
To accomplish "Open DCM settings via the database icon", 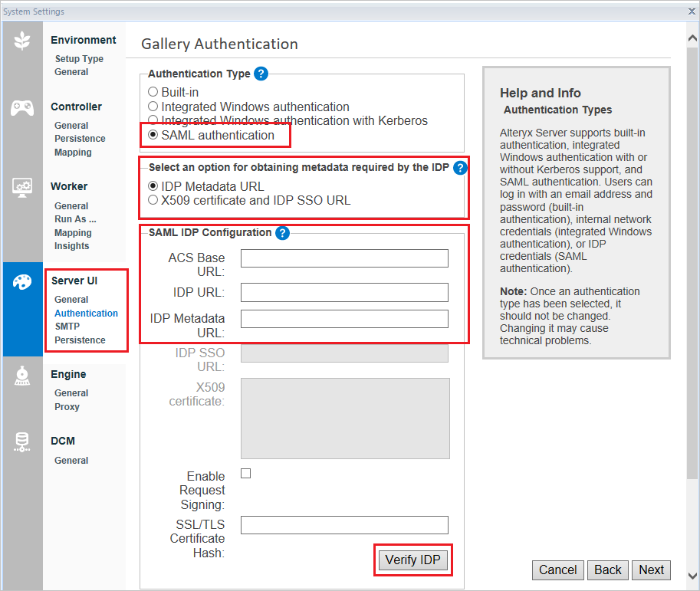I will tap(21, 441).
